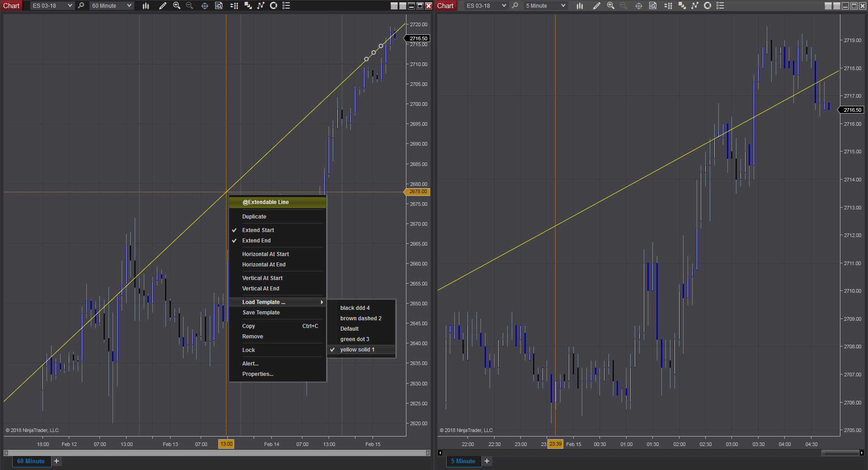Open the 5 Minute interval dropdown

coord(545,5)
